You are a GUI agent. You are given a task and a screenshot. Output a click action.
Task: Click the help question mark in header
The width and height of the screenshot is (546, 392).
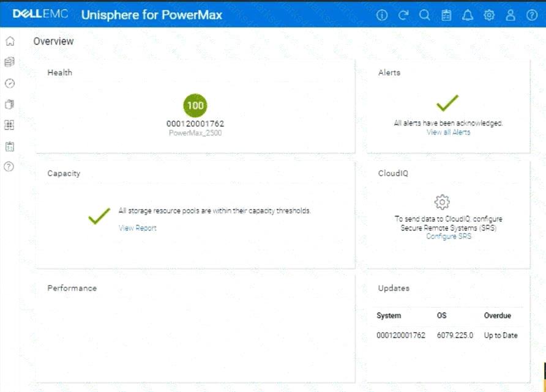coord(531,15)
